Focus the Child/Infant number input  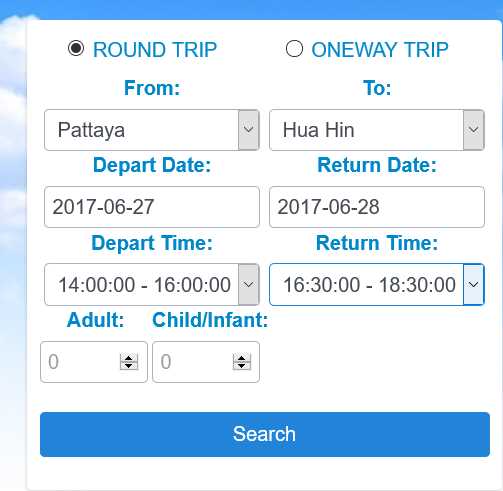206,362
